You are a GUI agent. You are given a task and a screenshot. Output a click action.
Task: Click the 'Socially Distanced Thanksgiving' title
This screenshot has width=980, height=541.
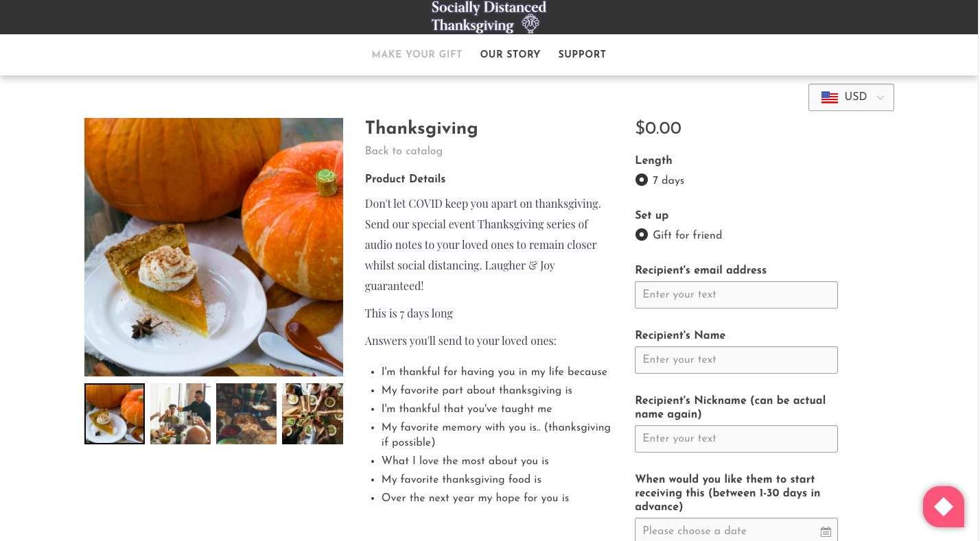pos(487,16)
